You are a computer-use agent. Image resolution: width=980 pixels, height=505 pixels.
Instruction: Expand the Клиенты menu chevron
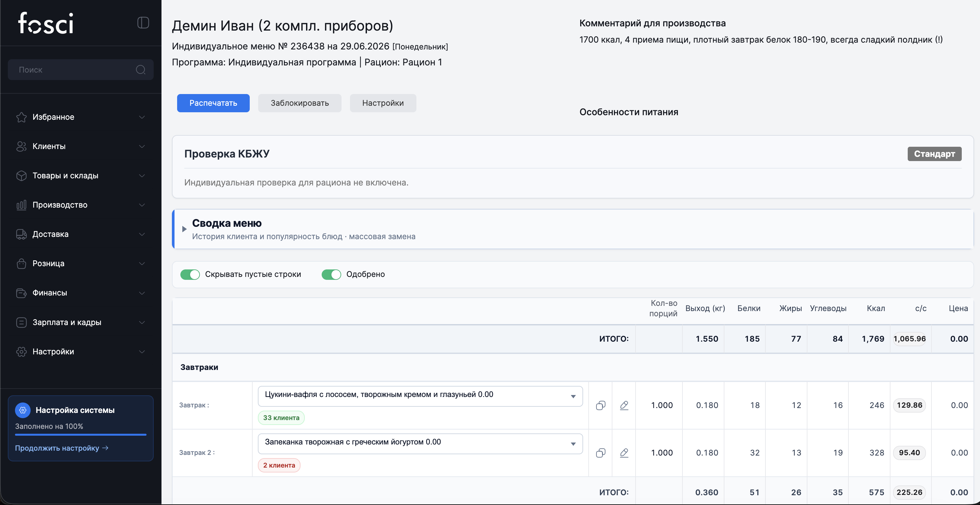tap(142, 146)
